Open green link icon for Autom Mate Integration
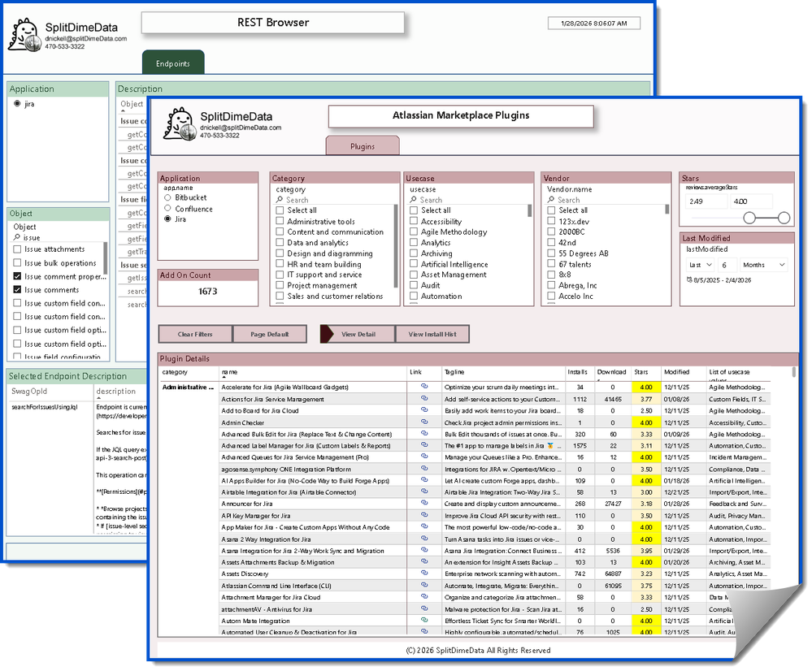This screenshot has width=812, height=671. click(x=424, y=621)
